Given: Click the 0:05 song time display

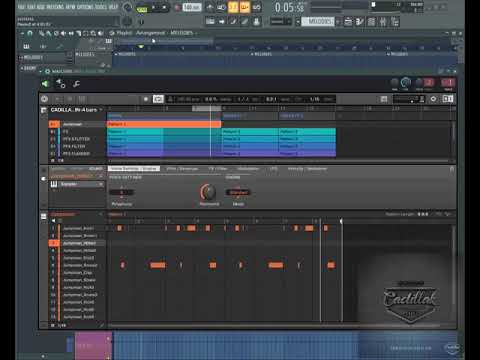Looking at the screenshot, I should pos(289,7).
